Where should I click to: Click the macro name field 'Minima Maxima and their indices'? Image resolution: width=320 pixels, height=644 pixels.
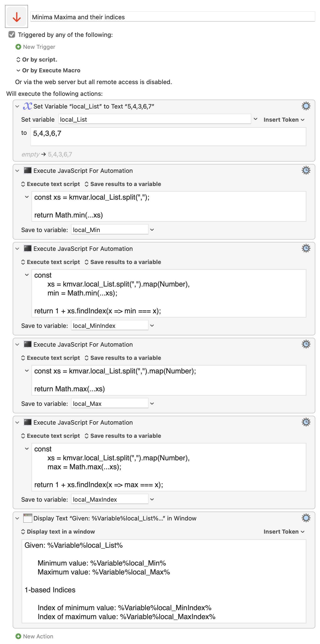[172, 17]
